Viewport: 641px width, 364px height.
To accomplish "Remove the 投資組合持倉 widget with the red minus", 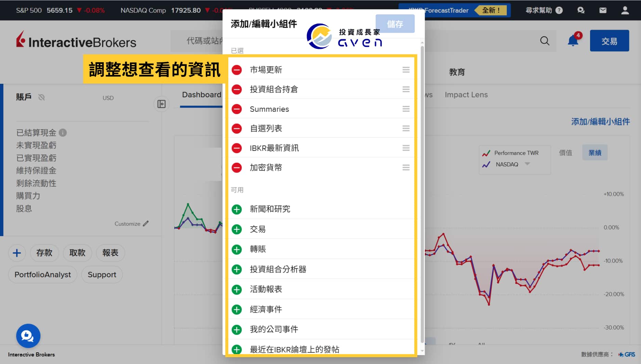I will [237, 90].
